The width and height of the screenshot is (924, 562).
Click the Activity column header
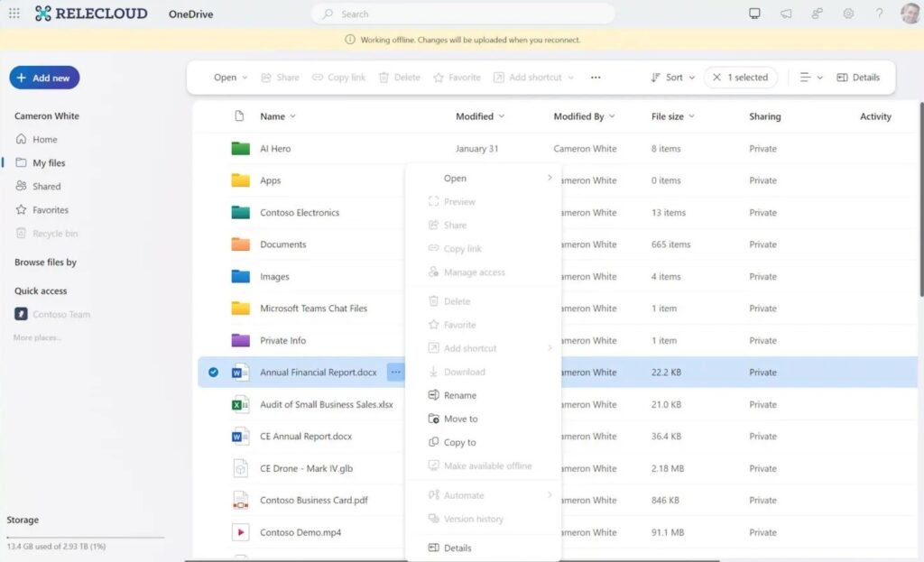[875, 116]
